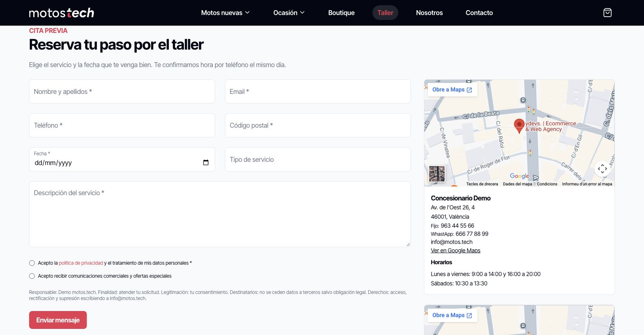
Task: Select the Taller menu item
Action: pos(385,13)
